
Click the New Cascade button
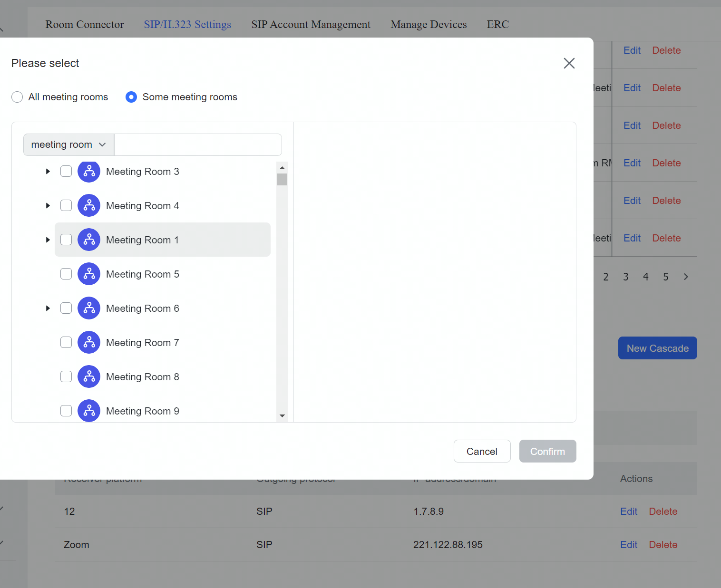(658, 348)
